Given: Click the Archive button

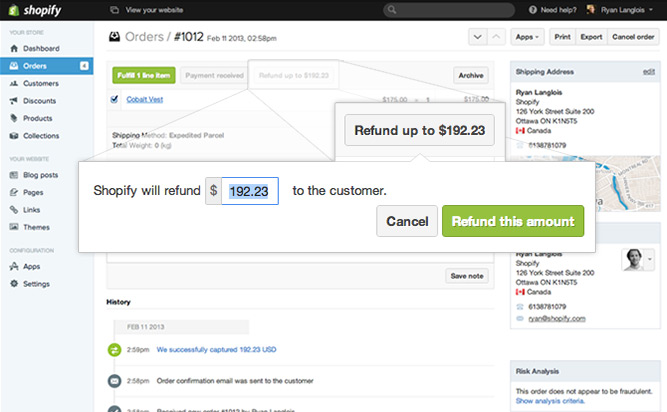Looking at the screenshot, I should [471, 75].
